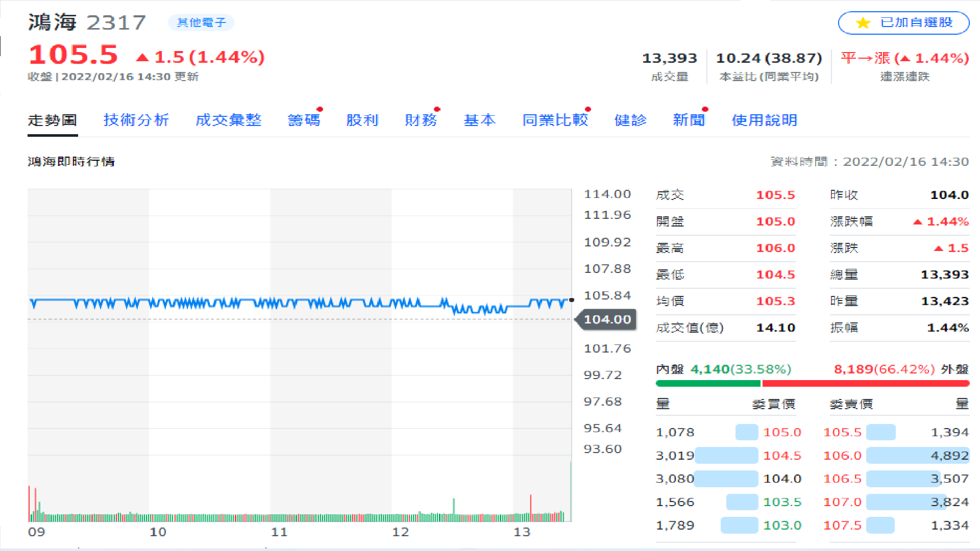The width and height of the screenshot is (980, 551).
Task: Click the ask price 107.0
Action: [x=842, y=502]
